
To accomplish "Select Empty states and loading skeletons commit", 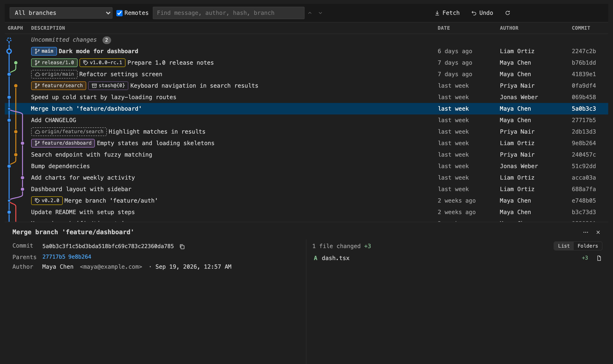I will click(x=306, y=143).
